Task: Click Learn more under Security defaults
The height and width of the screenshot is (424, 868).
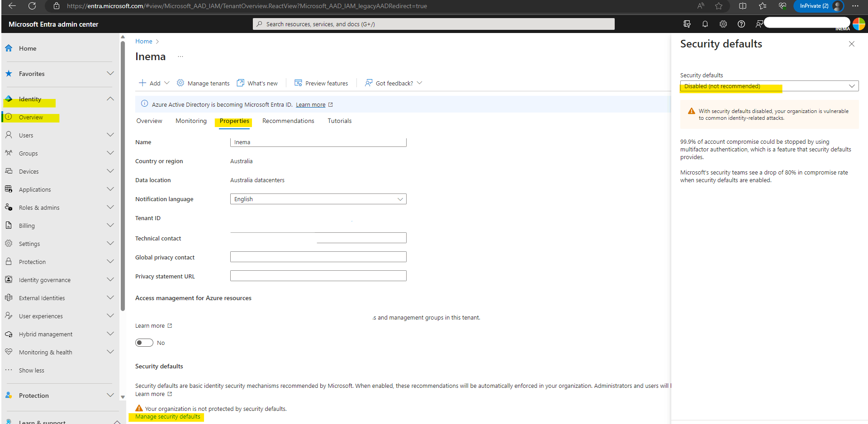Action: pyautogui.click(x=150, y=394)
